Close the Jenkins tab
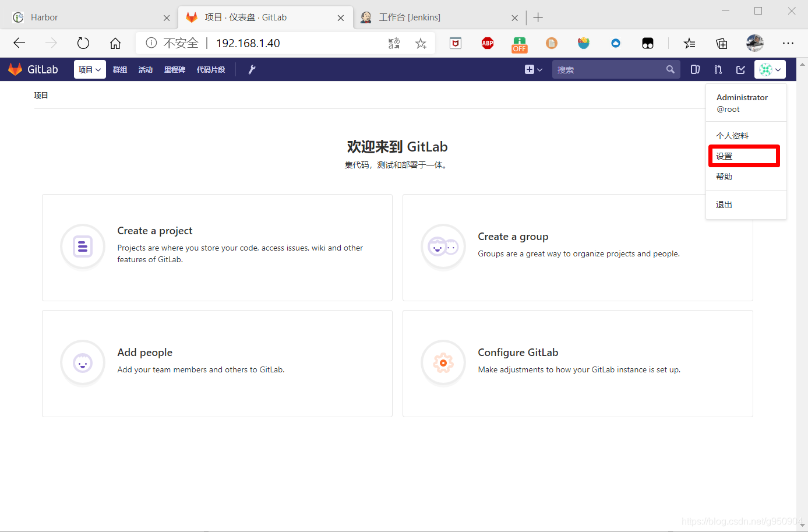The width and height of the screenshot is (808, 532). 514,18
